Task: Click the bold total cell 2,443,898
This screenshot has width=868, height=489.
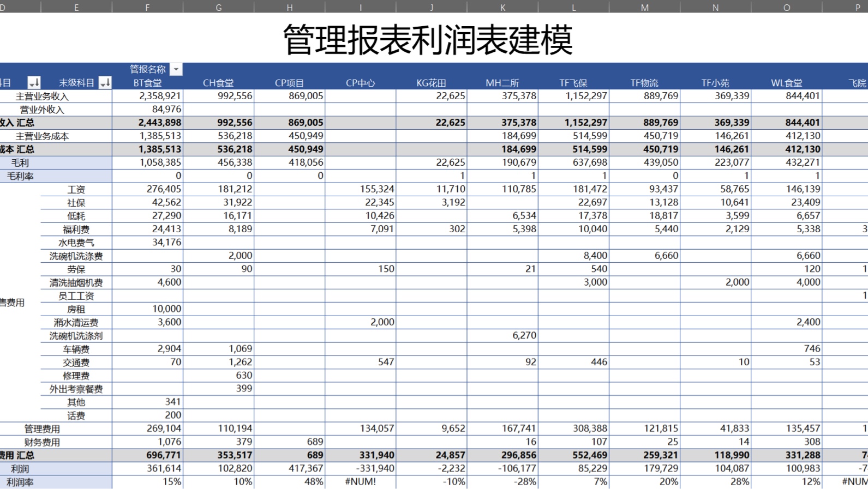Action: (147, 123)
